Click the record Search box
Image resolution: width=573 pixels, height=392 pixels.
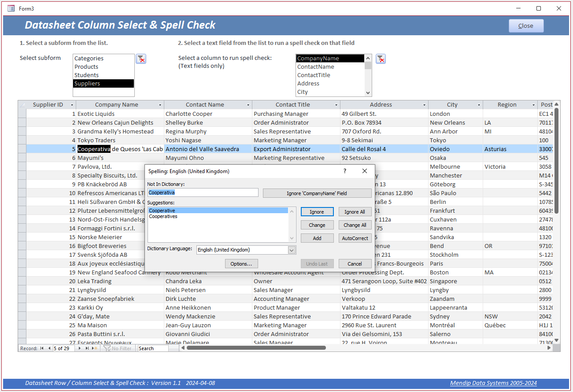(153, 348)
